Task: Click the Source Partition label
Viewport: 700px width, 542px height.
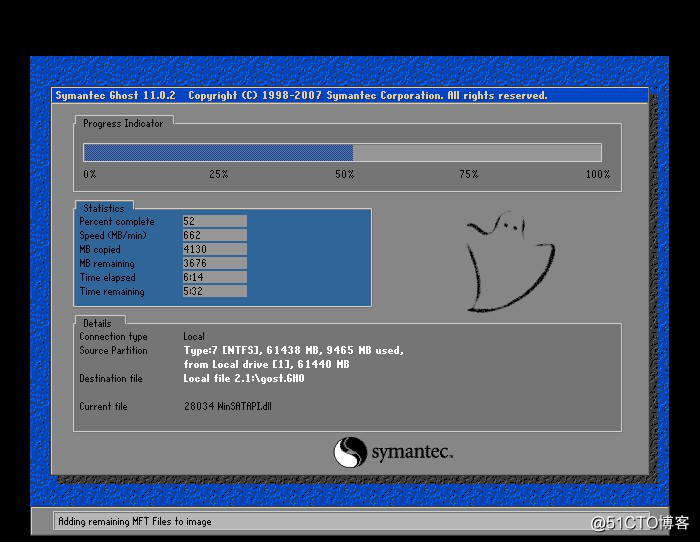Action: click(x=113, y=350)
